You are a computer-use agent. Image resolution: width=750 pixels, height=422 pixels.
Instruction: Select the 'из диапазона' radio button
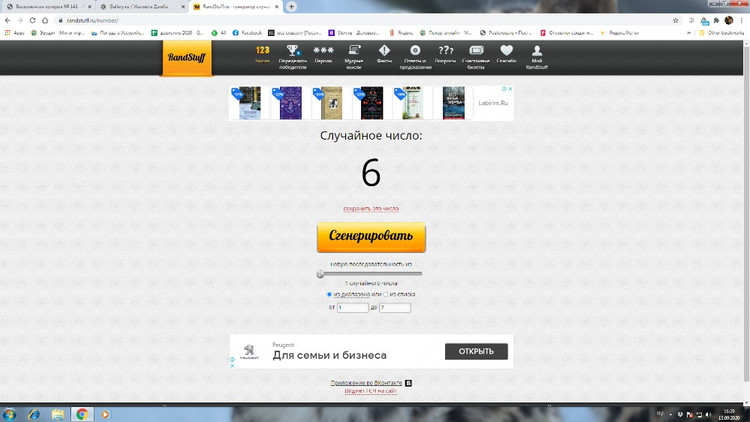[330, 295]
